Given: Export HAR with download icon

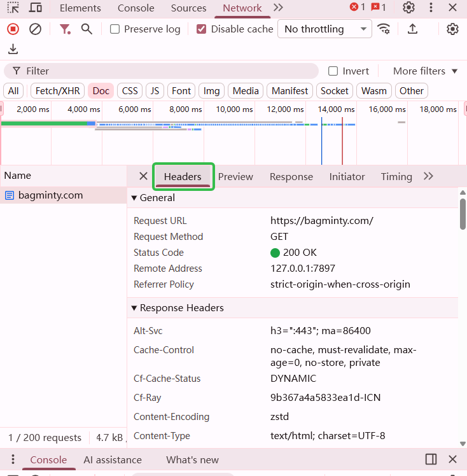Looking at the screenshot, I should 13,50.
